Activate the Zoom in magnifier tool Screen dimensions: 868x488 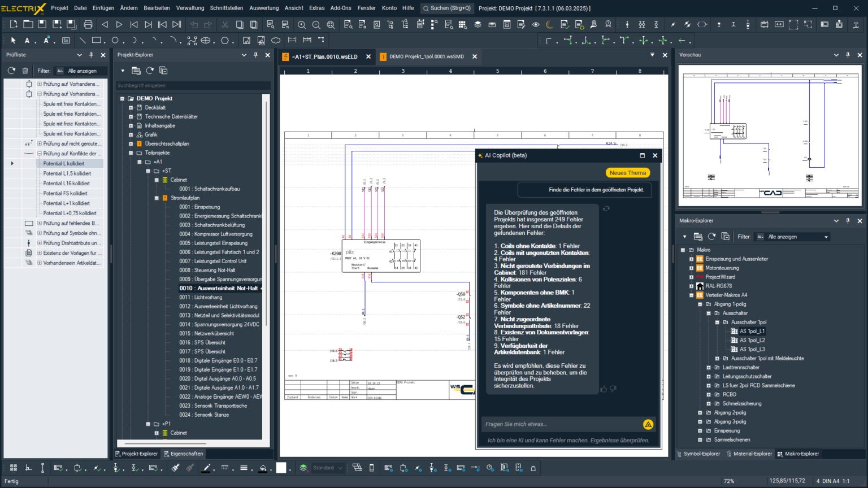[x=302, y=24]
